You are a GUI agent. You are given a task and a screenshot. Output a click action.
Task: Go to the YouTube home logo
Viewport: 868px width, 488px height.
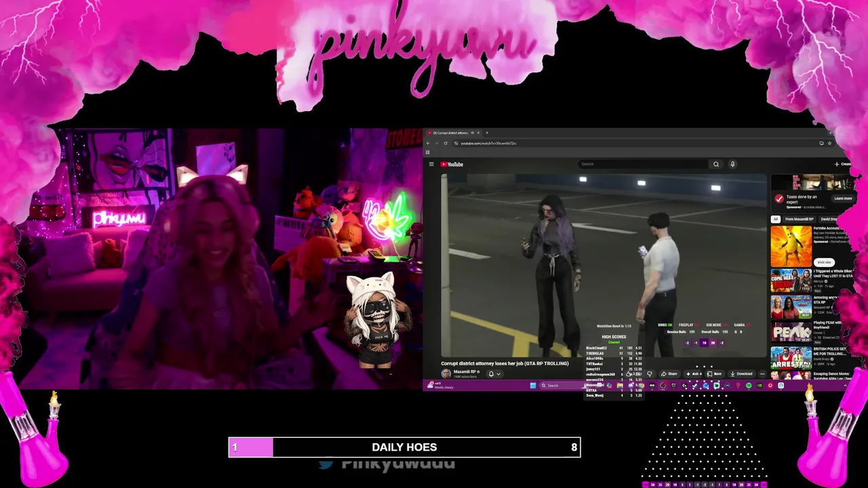[x=452, y=164]
